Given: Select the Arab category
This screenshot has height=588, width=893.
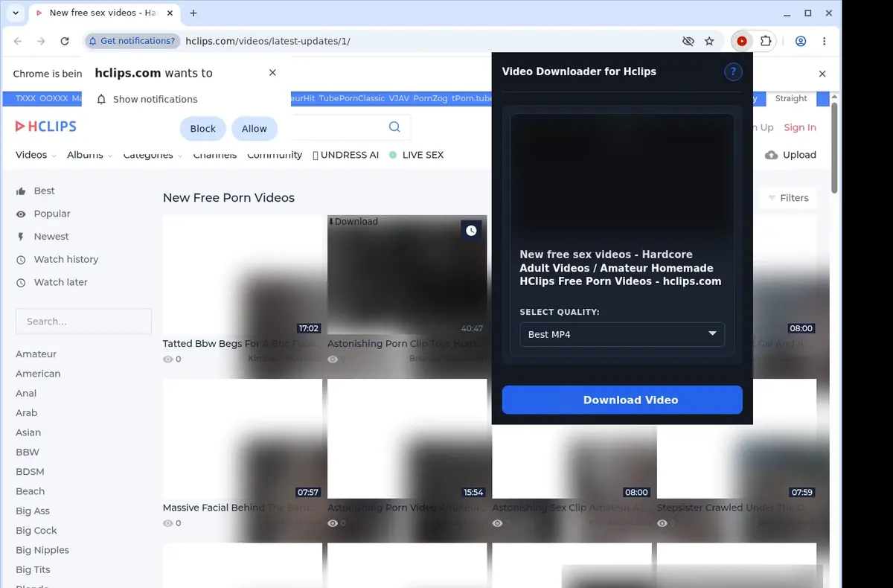Looking at the screenshot, I should 26,413.
